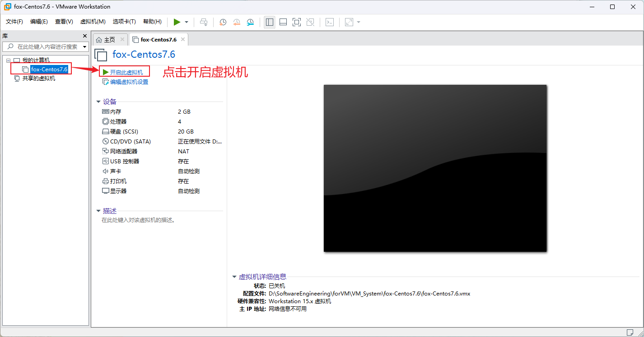Viewport: 644px width, 337px height.
Task: Open 编辑虚拟机设置 link
Action: tap(129, 82)
